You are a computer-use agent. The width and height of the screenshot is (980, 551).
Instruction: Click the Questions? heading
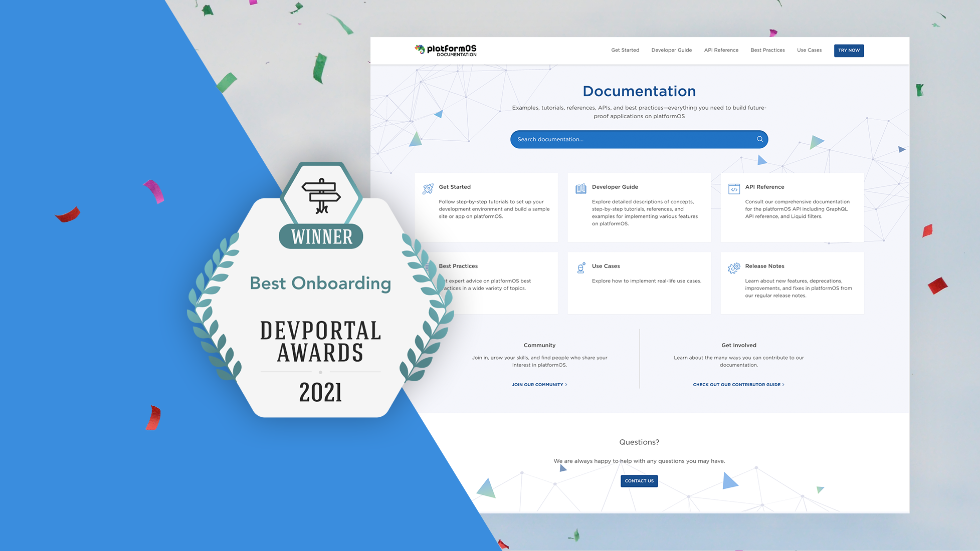tap(639, 442)
